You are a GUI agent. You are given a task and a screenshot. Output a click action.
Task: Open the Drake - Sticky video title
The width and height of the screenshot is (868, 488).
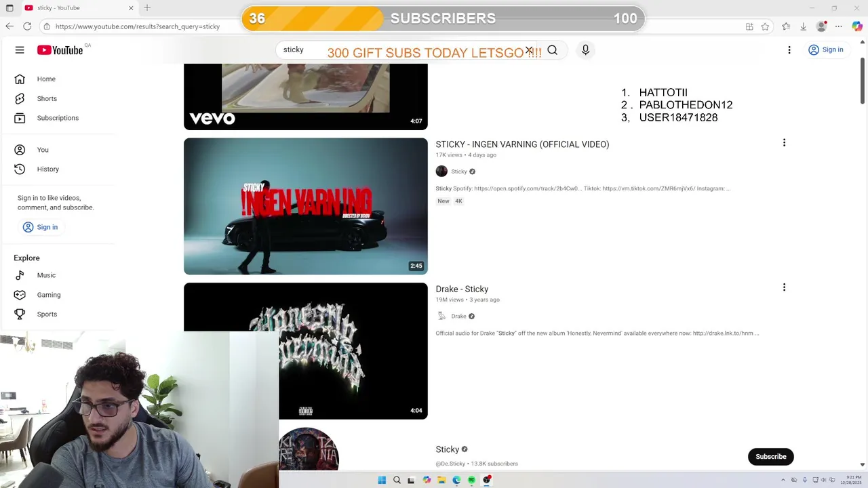pos(462,289)
